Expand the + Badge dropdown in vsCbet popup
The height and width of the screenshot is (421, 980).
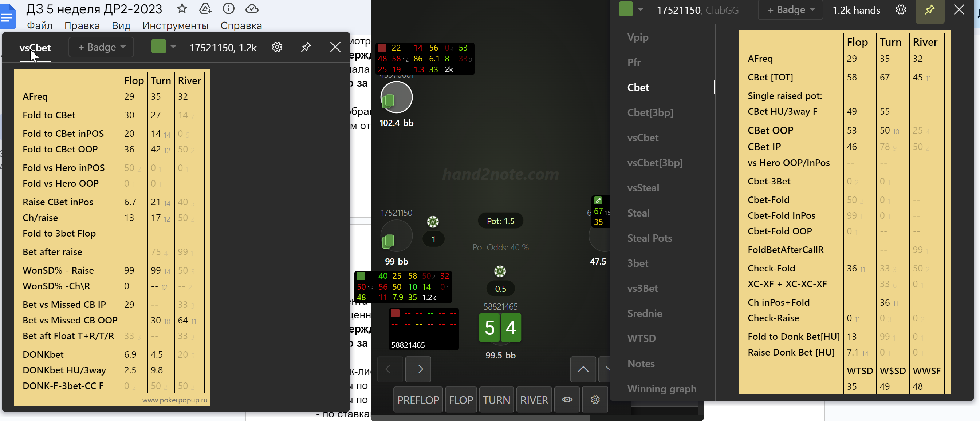coord(101,47)
